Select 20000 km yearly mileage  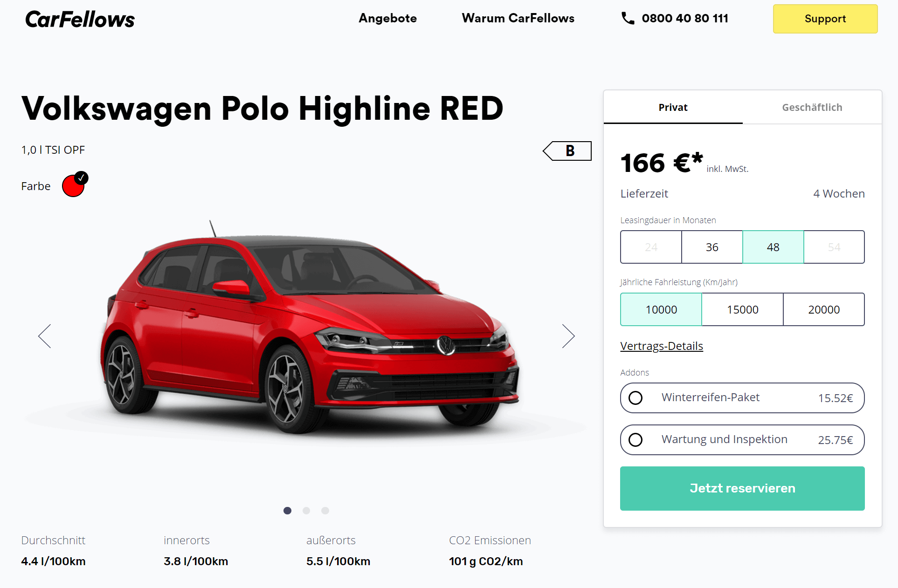tap(824, 309)
